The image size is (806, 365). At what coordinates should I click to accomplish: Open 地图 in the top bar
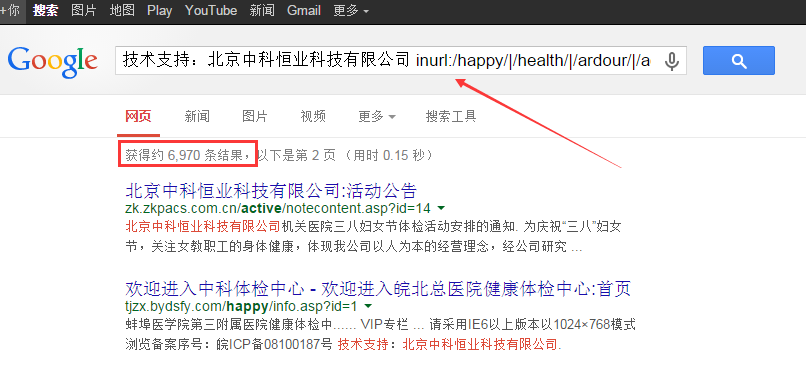click(x=122, y=10)
